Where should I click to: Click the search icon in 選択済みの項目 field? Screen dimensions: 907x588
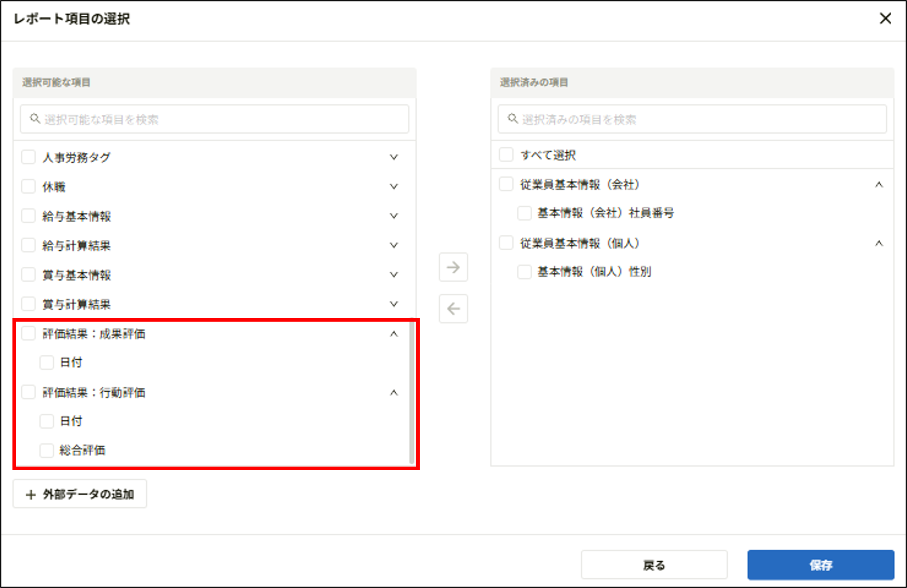(512, 119)
